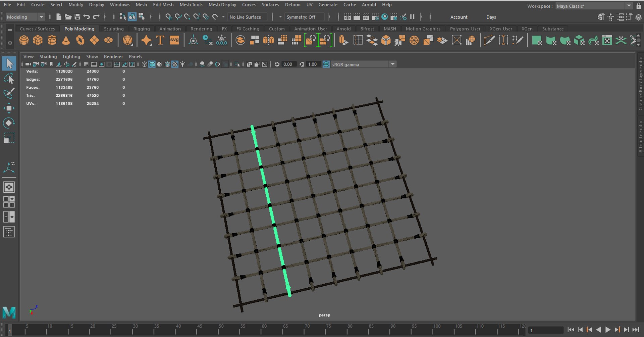Toggle the viewport film gate
This screenshot has height=337, width=644.
[x=94, y=64]
